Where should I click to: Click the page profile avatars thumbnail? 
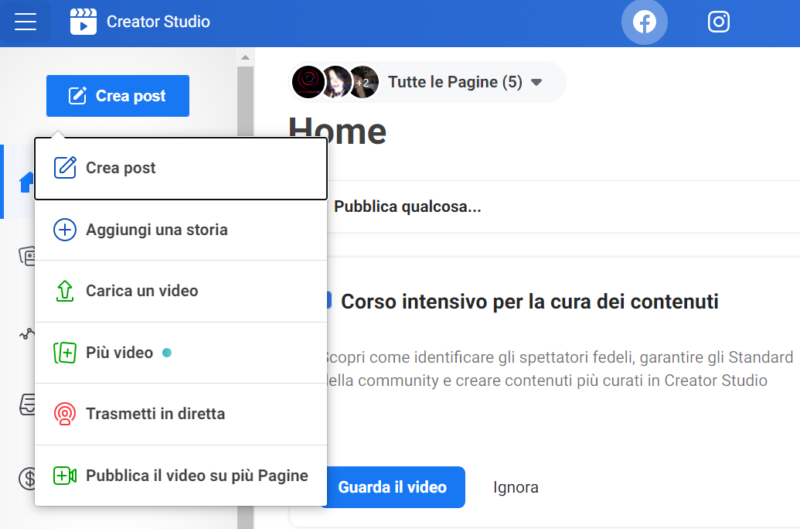[x=335, y=82]
